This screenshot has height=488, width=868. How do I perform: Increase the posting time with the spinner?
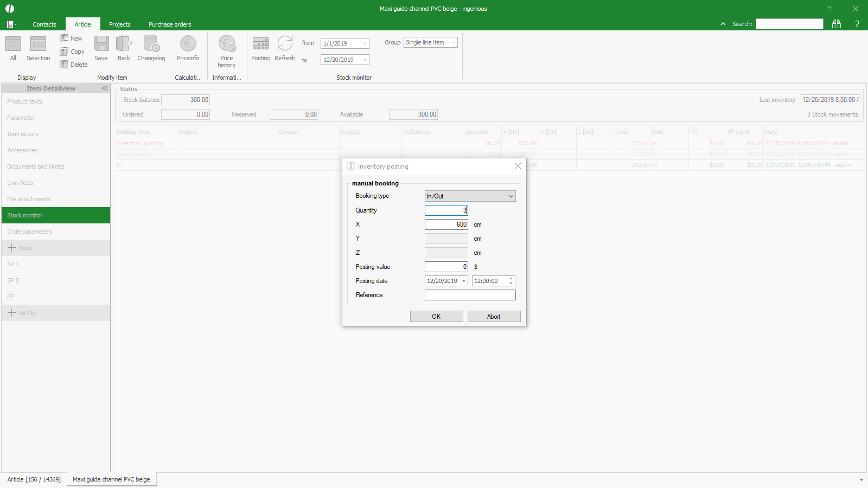[x=511, y=278]
